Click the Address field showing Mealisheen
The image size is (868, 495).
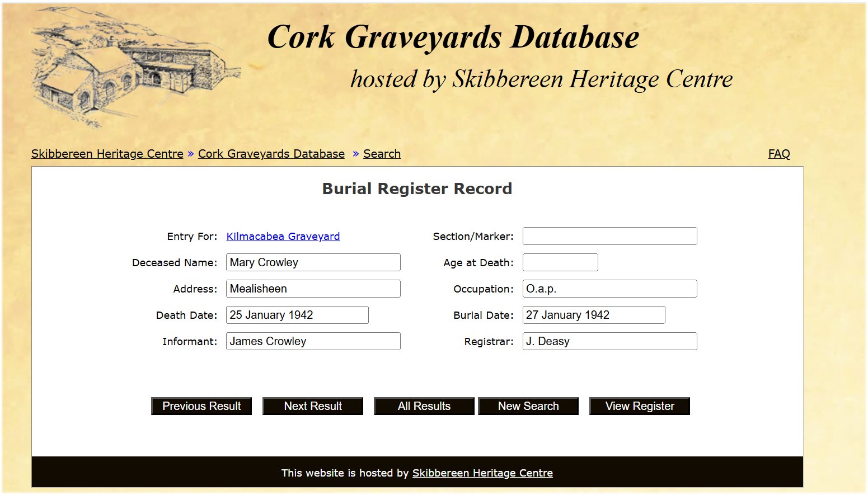coord(313,289)
